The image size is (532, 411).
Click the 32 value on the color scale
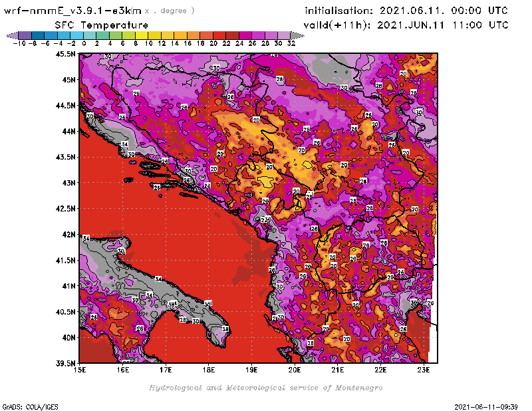tap(291, 43)
